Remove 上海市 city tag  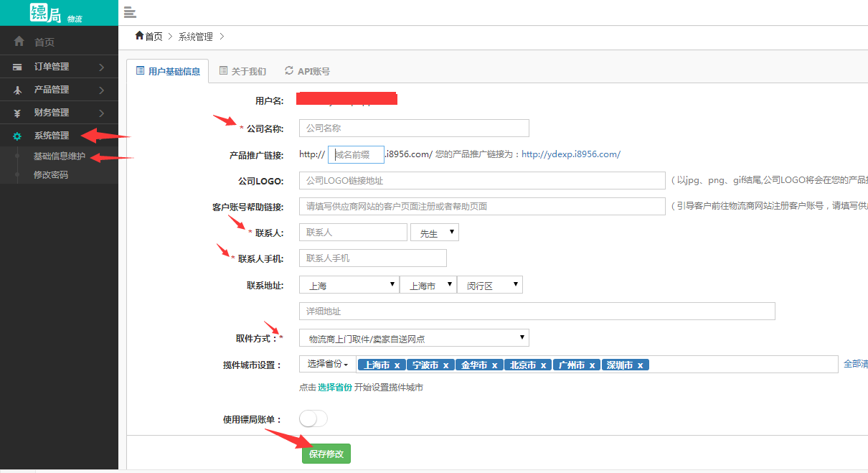point(397,365)
